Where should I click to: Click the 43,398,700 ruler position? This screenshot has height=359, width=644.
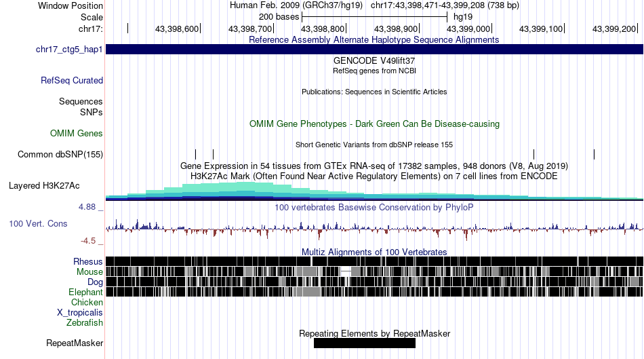[249, 29]
